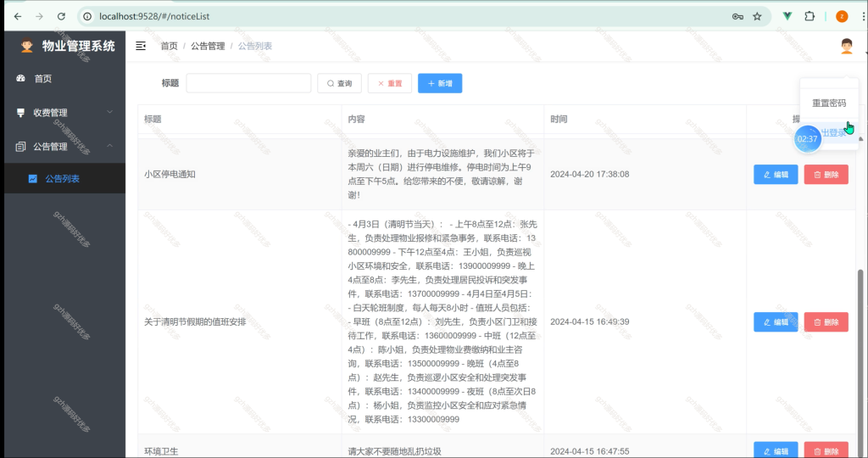Click the 小区停电通知 content text

click(x=442, y=174)
